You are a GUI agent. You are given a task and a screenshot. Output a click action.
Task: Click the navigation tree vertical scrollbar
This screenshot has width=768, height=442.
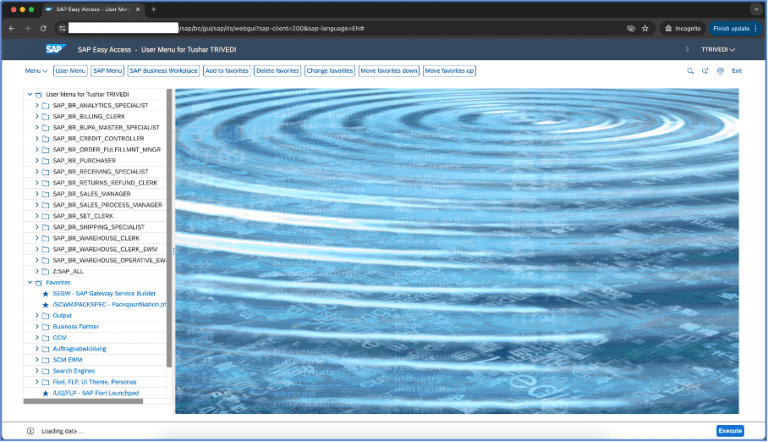[x=169, y=228]
